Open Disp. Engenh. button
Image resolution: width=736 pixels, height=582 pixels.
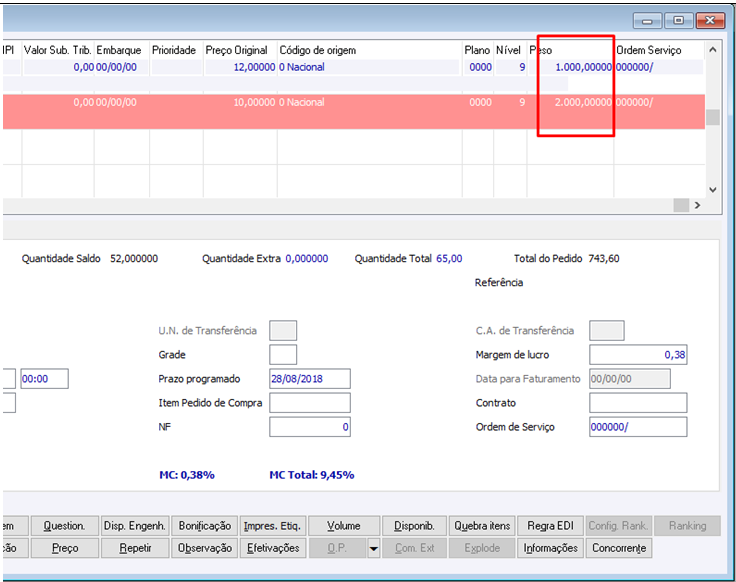[135, 526]
